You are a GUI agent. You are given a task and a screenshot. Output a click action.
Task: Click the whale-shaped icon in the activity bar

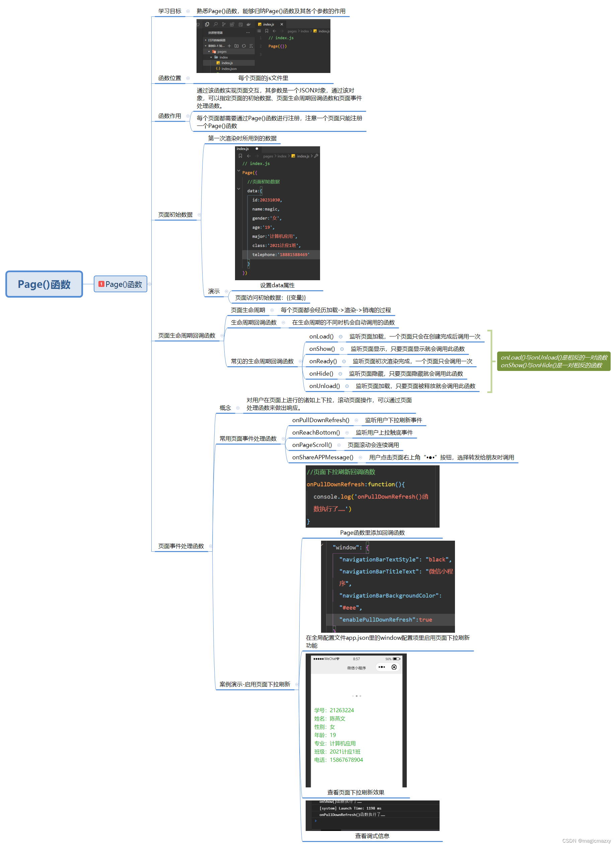(x=248, y=24)
